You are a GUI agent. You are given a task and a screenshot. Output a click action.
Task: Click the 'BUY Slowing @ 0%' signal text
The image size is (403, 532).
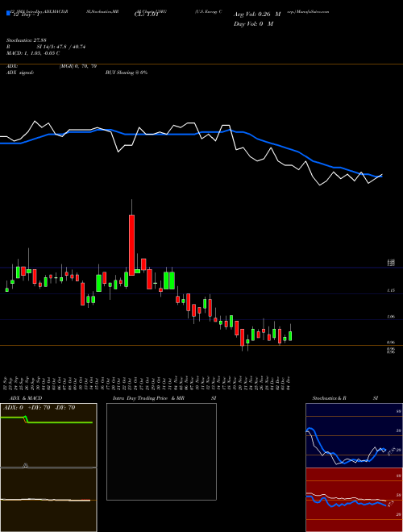point(127,73)
